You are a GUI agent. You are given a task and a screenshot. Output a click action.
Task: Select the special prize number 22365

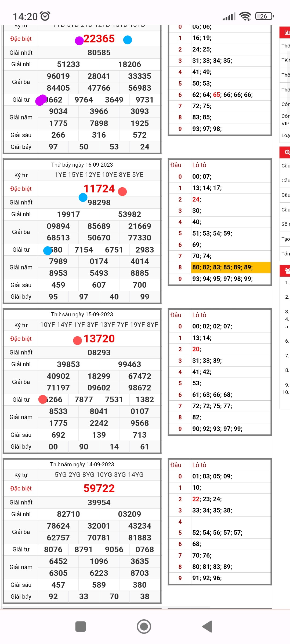point(99,39)
